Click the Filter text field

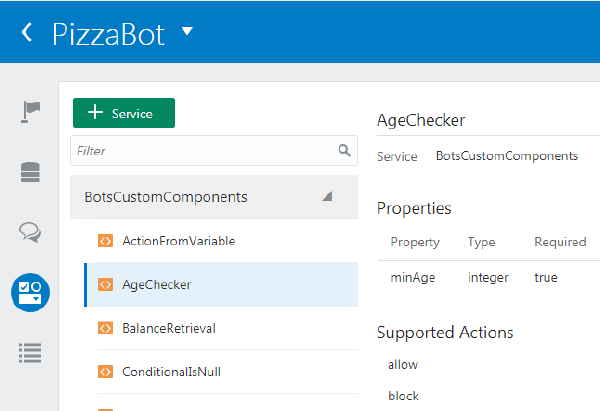click(x=205, y=151)
